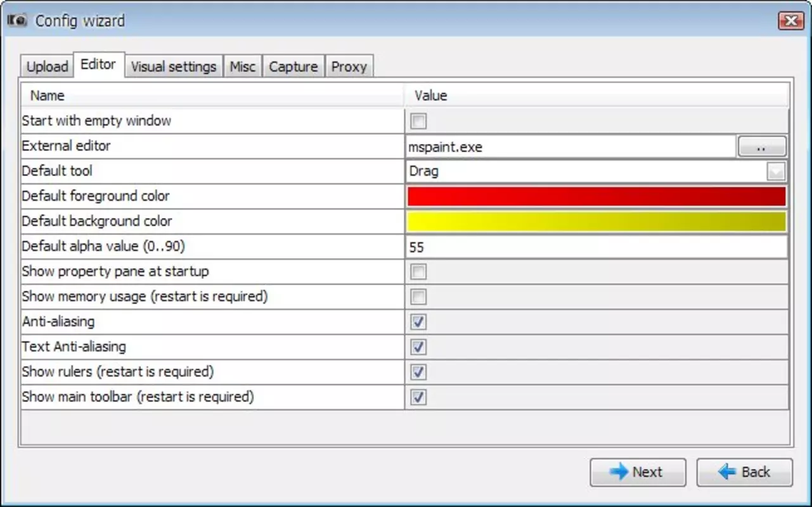The image size is (812, 507).
Task: Click 'Show rulers (restart is required)' label
Action: pos(118,371)
